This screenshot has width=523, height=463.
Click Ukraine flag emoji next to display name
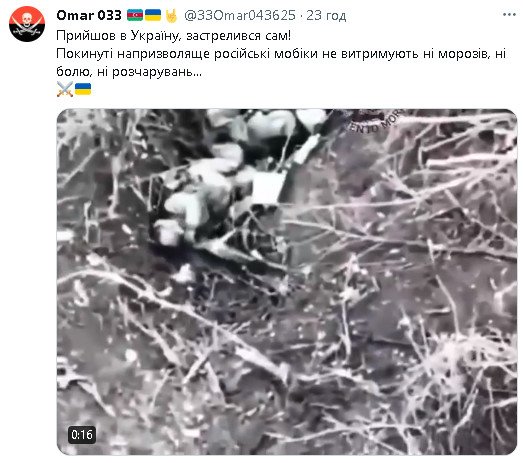click(x=153, y=15)
